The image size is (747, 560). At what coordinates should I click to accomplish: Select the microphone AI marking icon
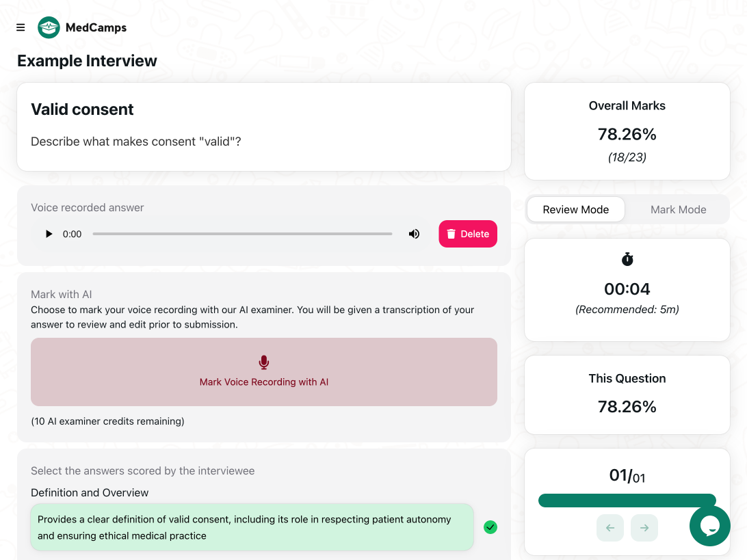(263, 362)
